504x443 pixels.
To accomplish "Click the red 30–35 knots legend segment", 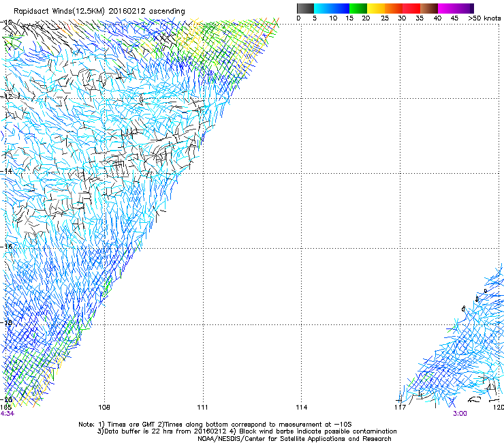I will pos(411,8).
